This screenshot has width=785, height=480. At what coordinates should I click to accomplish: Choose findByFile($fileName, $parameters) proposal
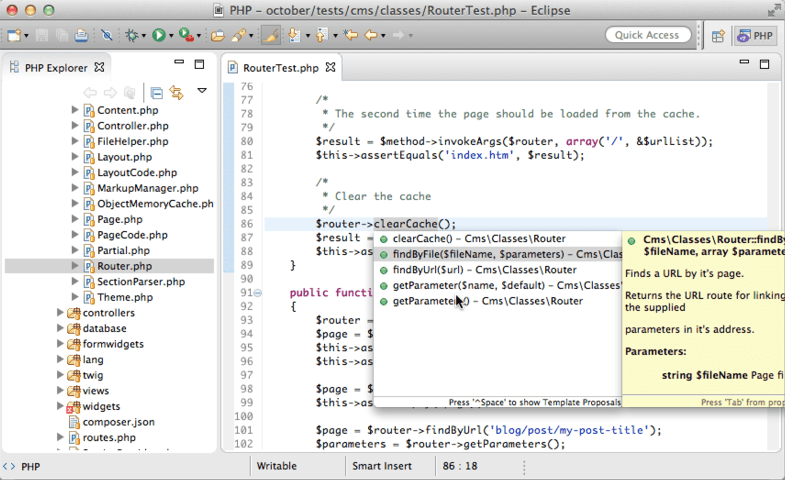[498, 254]
